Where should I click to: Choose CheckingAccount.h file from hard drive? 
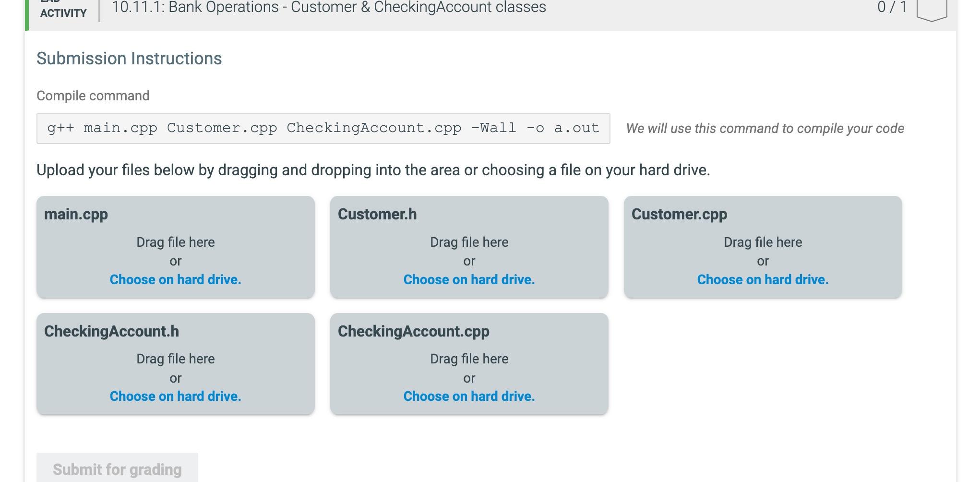175,396
